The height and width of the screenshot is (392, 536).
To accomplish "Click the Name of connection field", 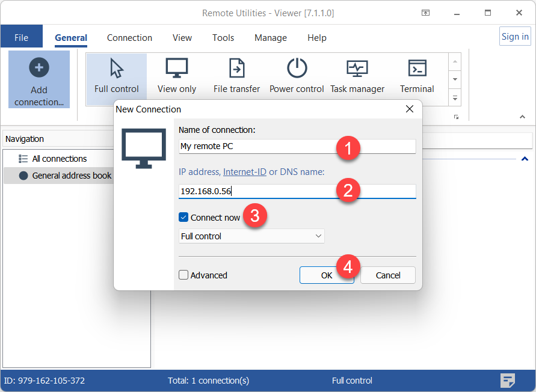I will pyautogui.click(x=259, y=146).
